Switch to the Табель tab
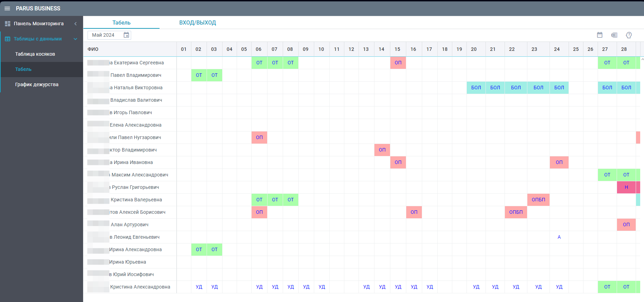 (x=121, y=22)
